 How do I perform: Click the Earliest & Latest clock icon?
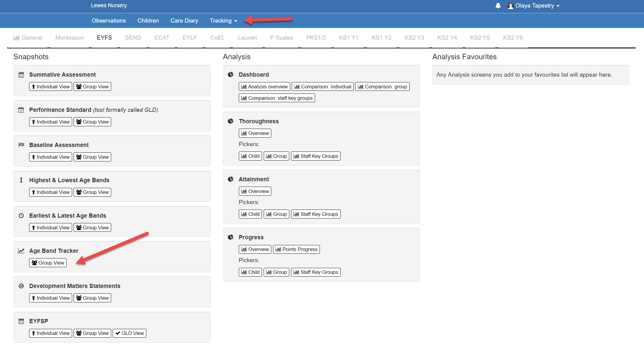(21, 216)
